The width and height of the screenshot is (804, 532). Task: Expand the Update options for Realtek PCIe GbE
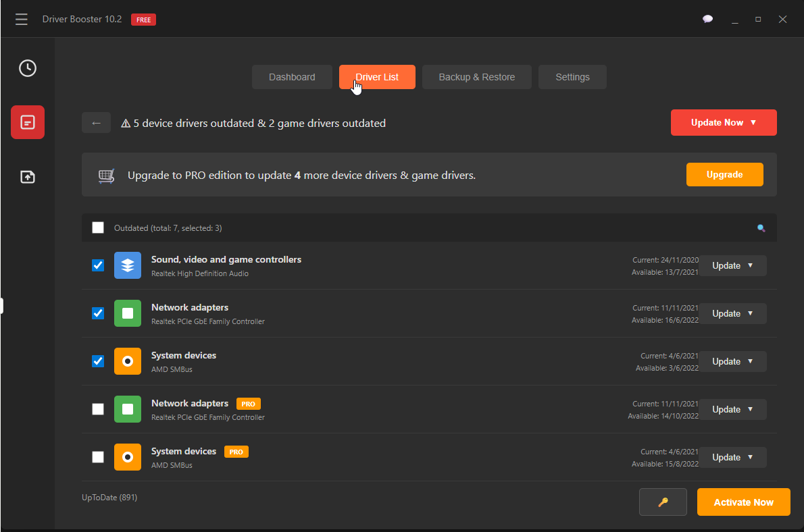(749, 313)
